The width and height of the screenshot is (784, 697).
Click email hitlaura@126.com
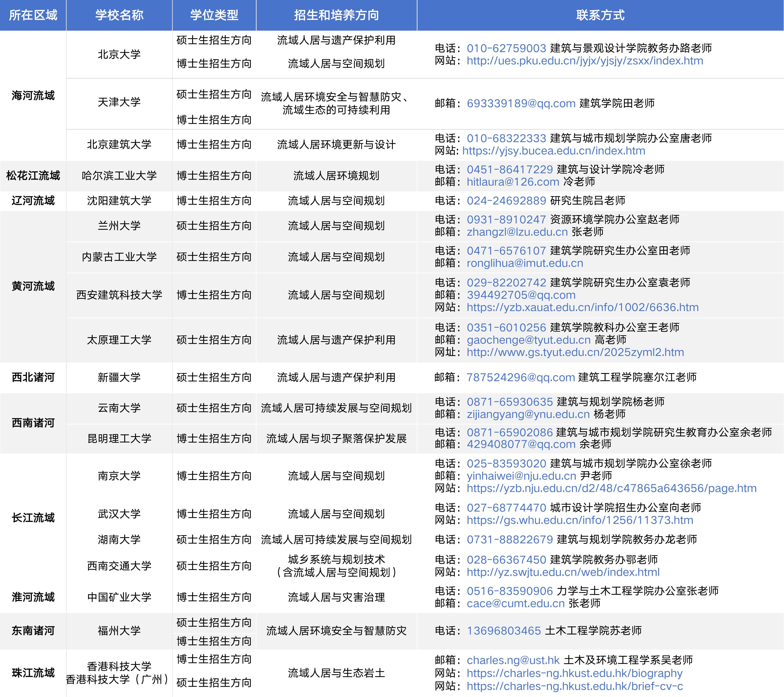513,182
